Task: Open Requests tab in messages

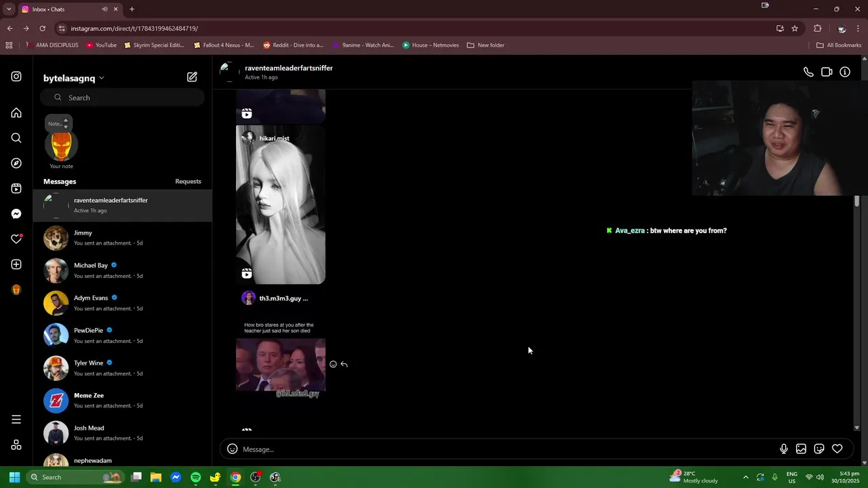Action: pos(188,182)
